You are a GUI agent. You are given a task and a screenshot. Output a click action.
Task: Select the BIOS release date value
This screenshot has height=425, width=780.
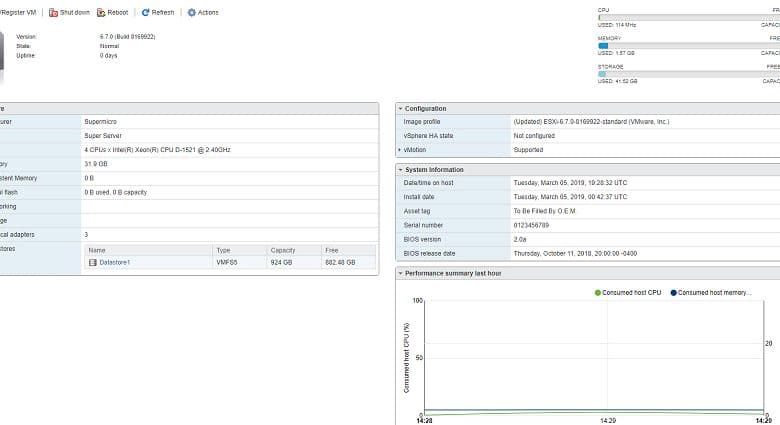pyautogui.click(x=575, y=253)
